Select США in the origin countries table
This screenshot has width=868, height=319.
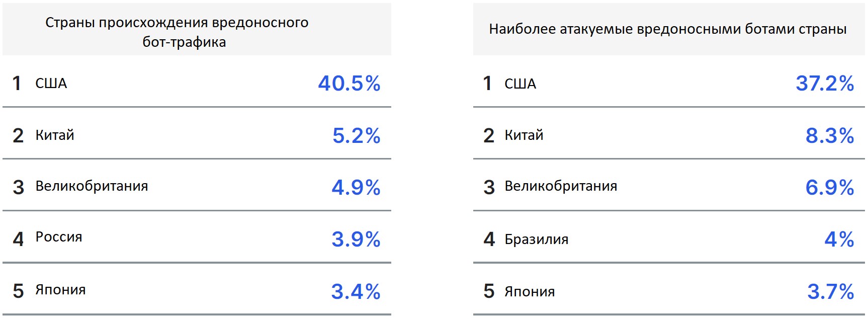(51, 83)
